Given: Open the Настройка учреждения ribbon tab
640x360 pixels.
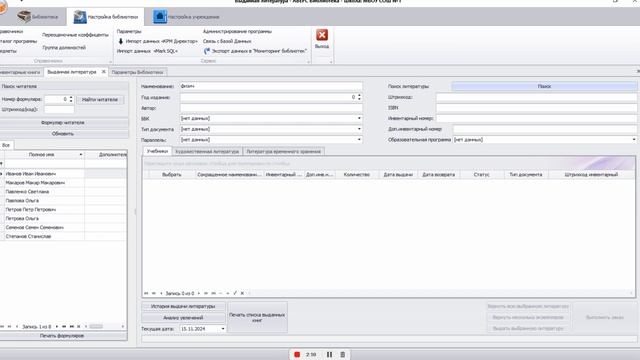Looking at the screenshot, I should [187, 17].
